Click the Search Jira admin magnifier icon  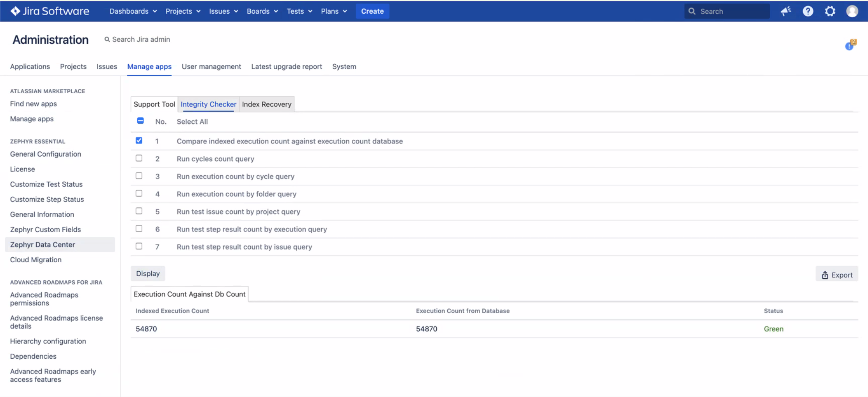pyautogui.click(x=107, y=39)
